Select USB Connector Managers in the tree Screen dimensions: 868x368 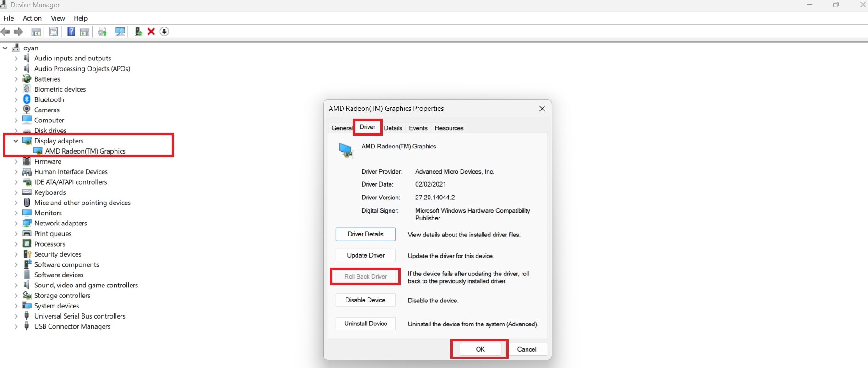(x=72, y=326)
